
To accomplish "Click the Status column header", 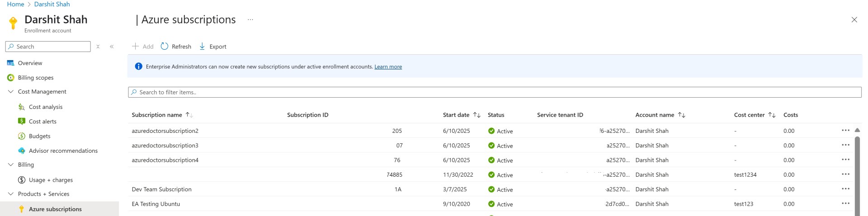I will click(x=496, y=115).
